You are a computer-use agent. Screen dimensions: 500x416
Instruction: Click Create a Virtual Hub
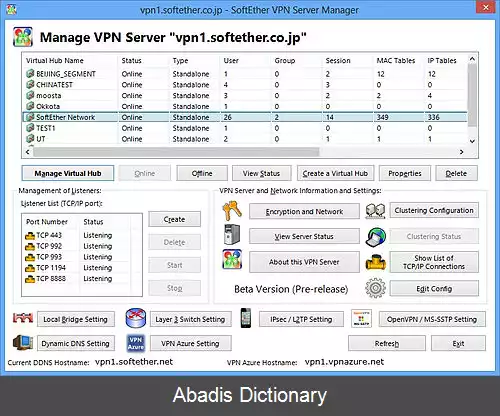(335, 173)
